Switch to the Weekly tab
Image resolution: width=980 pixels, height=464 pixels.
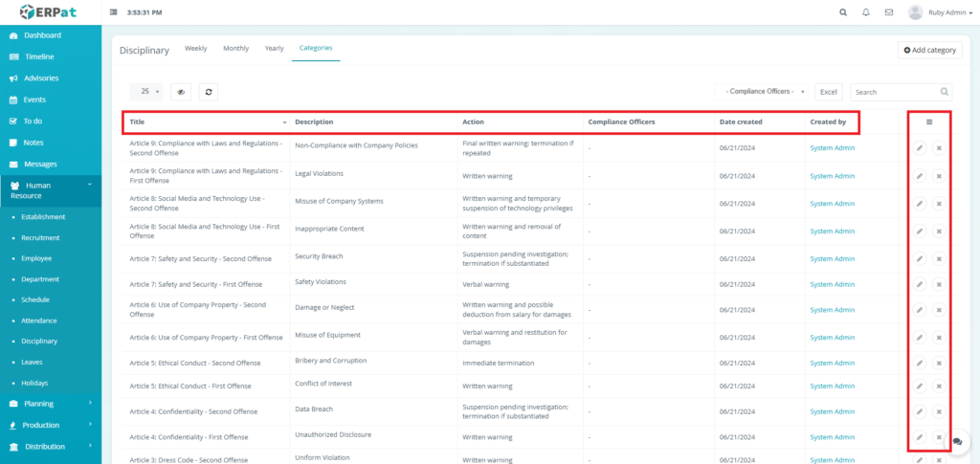[195, 48]
